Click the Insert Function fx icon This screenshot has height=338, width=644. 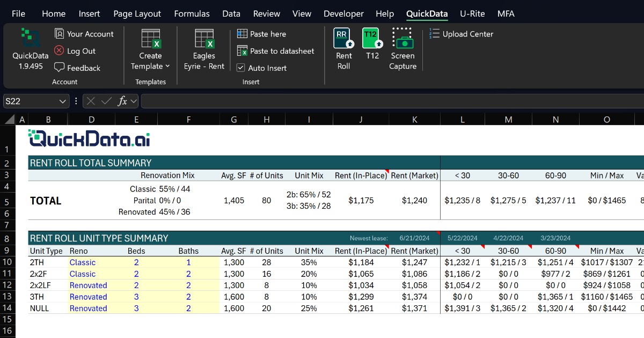122,101
